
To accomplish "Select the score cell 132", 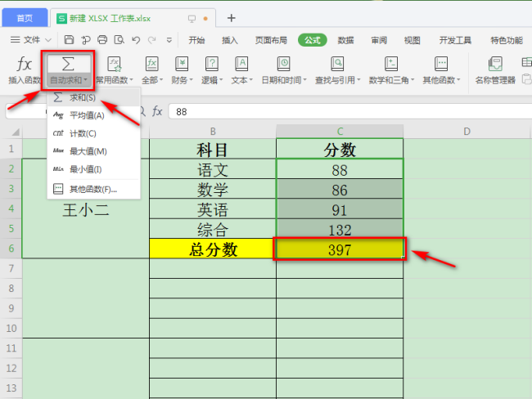I will (x=340, y=229).
